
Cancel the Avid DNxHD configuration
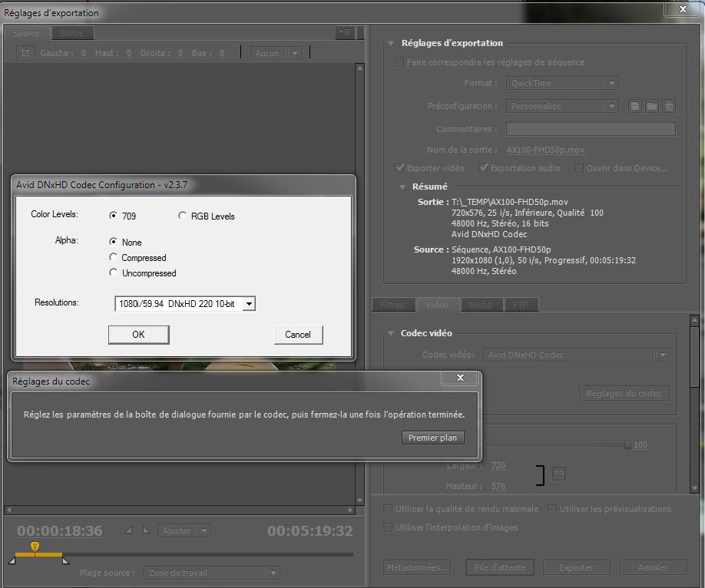pyautogui.click(x=298, y=335)
